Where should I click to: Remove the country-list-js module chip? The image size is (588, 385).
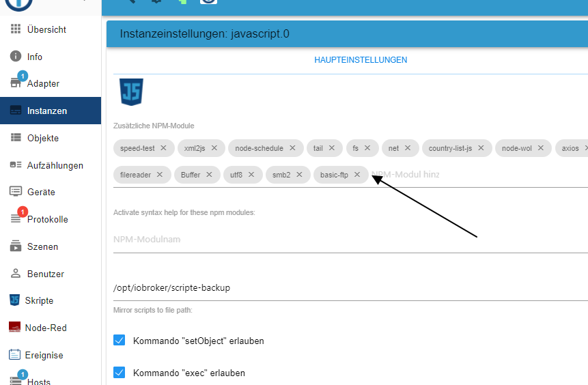pos(481,148)
